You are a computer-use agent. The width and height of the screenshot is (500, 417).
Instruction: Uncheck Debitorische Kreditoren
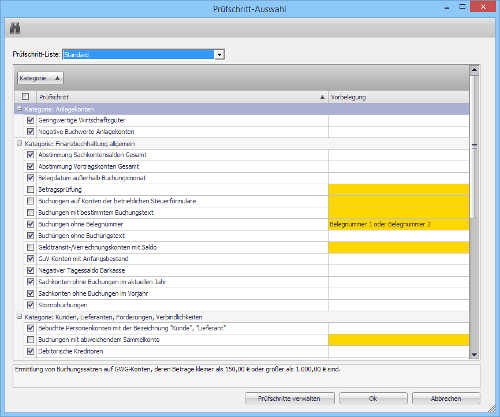point(30,351)
